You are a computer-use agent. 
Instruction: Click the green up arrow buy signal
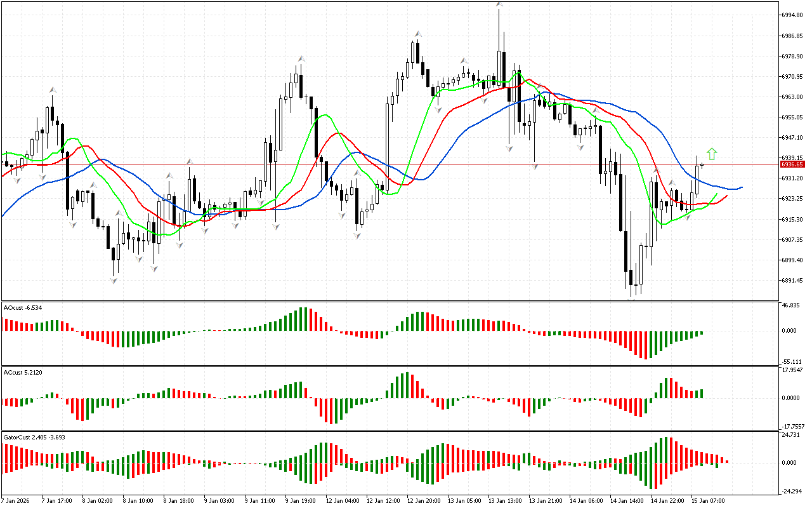click(712, 153)
